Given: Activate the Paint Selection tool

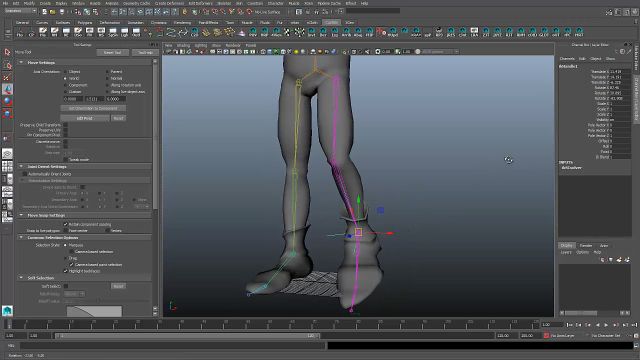Looking at the screenshot, I should (x=7, y=77).
